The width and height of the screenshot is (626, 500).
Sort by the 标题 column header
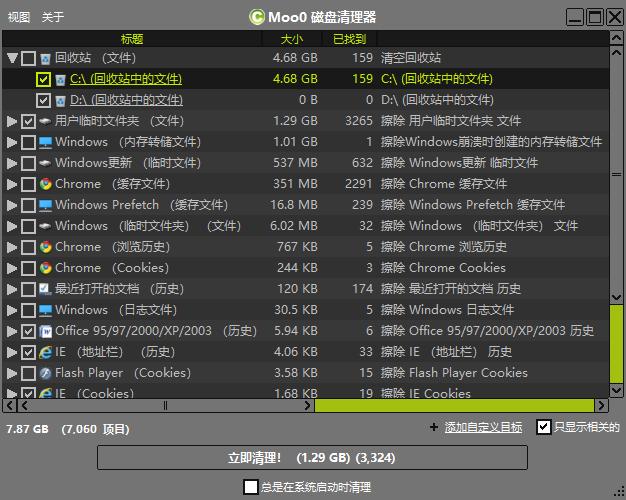[132, 39]
